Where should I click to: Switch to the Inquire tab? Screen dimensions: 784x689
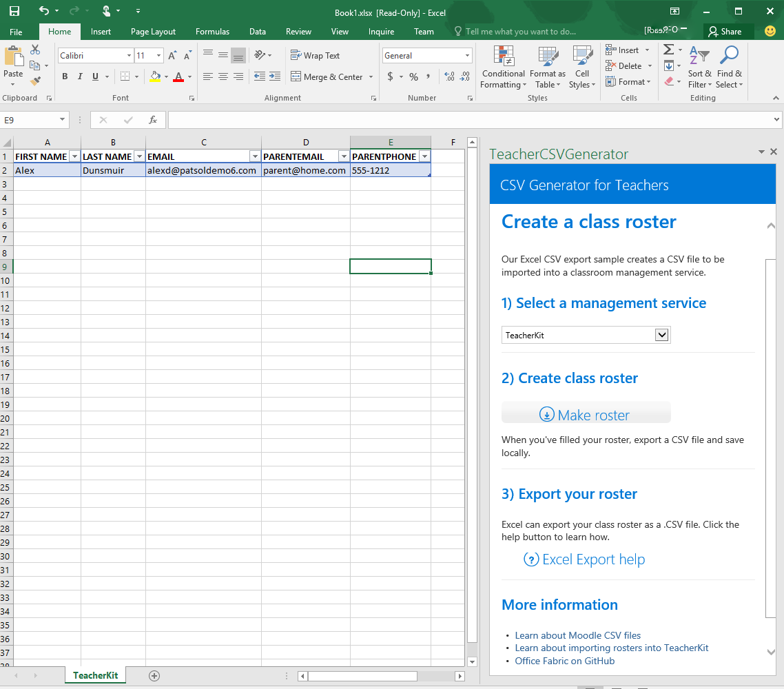pyautogui.click(x=381, y=32)
